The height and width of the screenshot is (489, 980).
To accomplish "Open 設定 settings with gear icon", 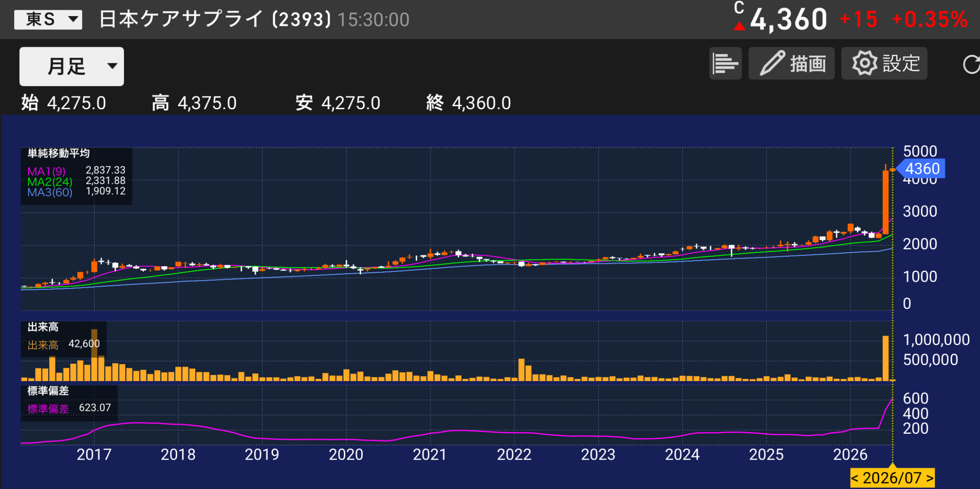I will 884,63.
